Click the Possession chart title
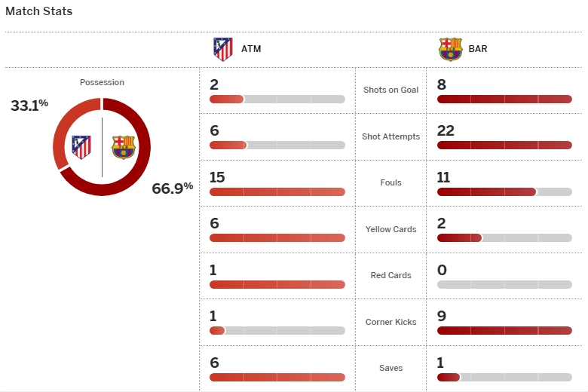 [x=102, y=82]
